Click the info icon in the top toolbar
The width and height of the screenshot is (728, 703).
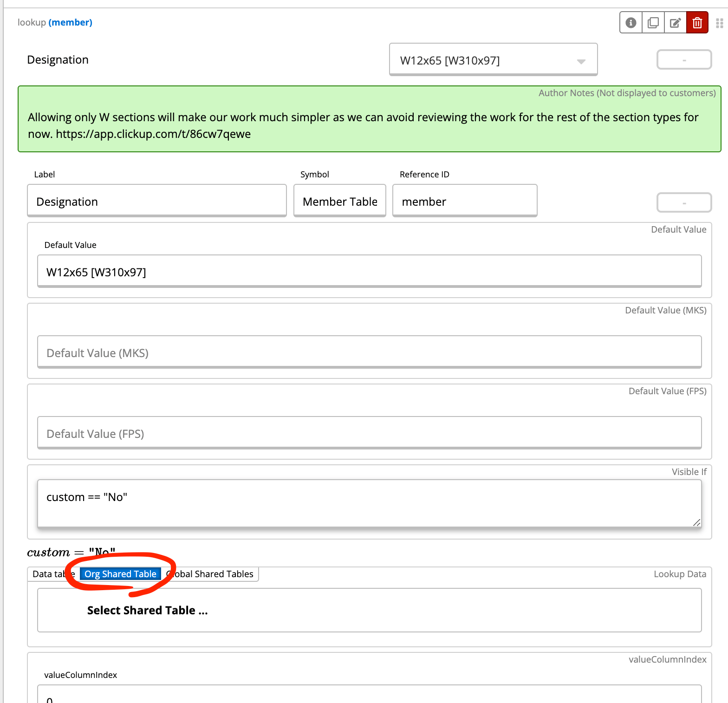click(630, 22)
